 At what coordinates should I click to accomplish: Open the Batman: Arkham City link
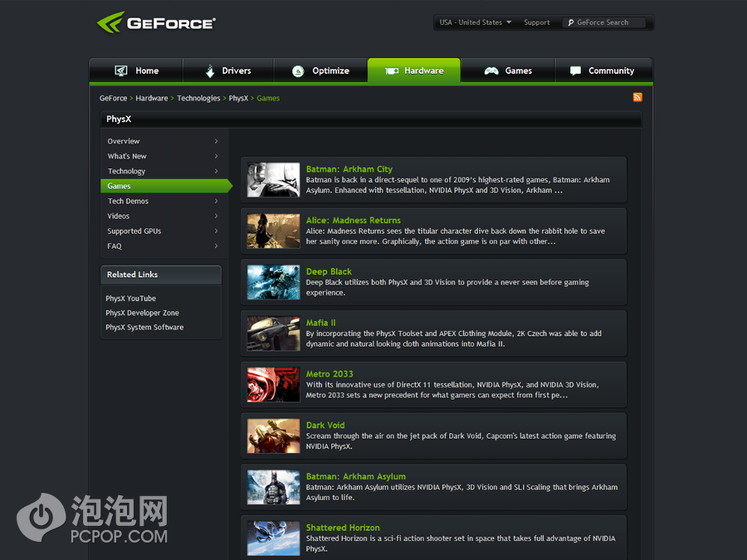click(349, 169)
